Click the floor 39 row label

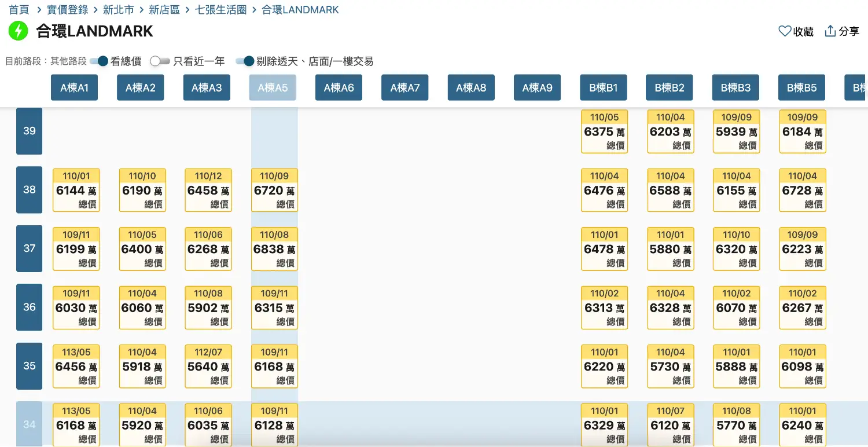(x=29, y=131)
